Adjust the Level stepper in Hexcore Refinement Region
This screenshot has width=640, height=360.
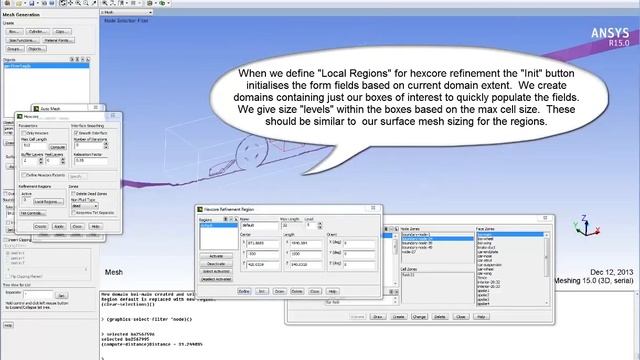point(320,225)
